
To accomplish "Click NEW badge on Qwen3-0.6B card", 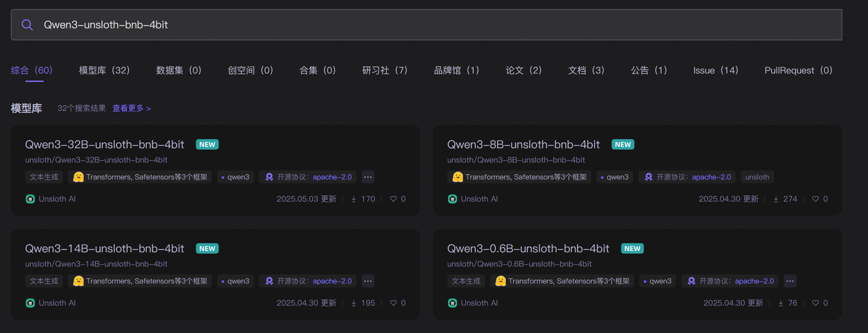I will [x=632, y=248].
